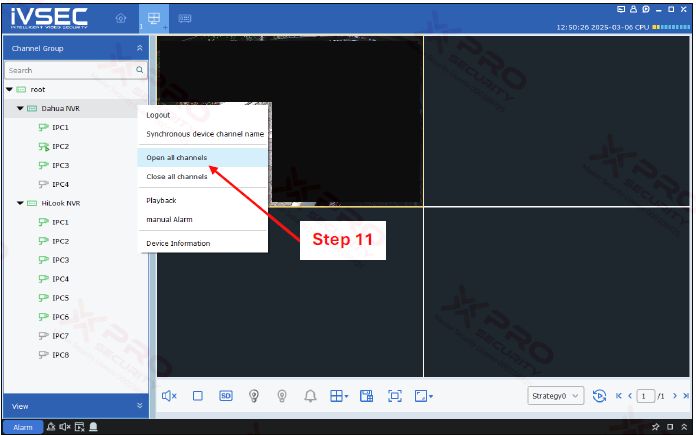The width and height of the screenshot is (696, 435).
Task: Expand the View panel
Action: [139, 406]
